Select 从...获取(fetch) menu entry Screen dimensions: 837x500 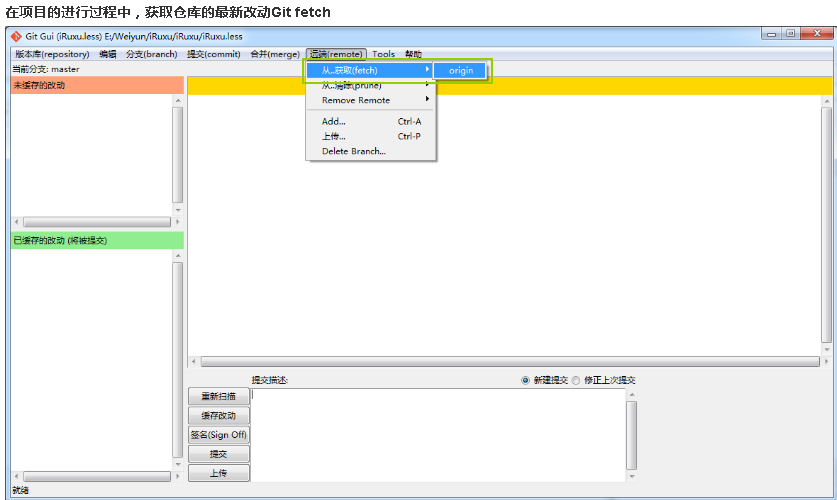[x=369, y=70]
